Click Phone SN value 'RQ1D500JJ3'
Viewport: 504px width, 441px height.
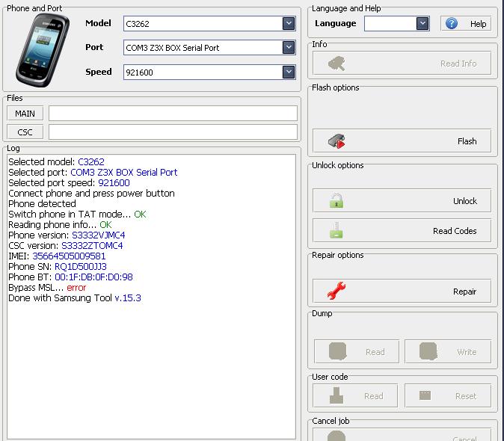tap(80, 267)
